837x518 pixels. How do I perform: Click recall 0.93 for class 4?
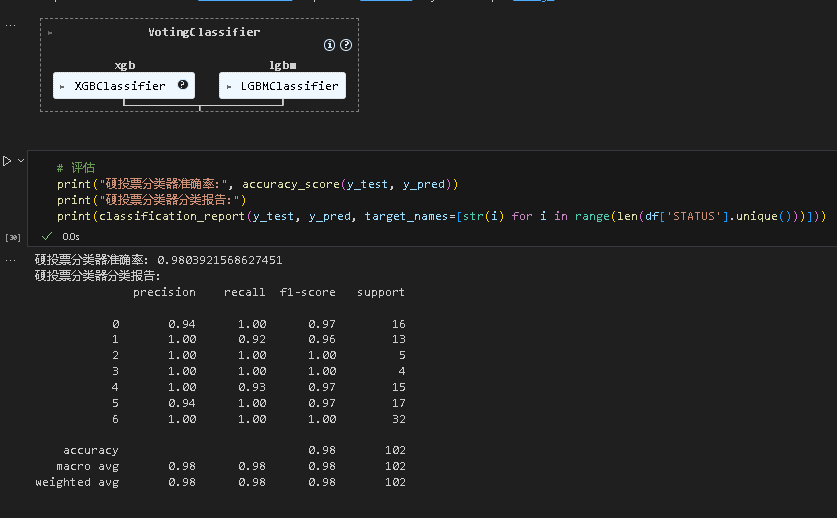click(252, 387)
